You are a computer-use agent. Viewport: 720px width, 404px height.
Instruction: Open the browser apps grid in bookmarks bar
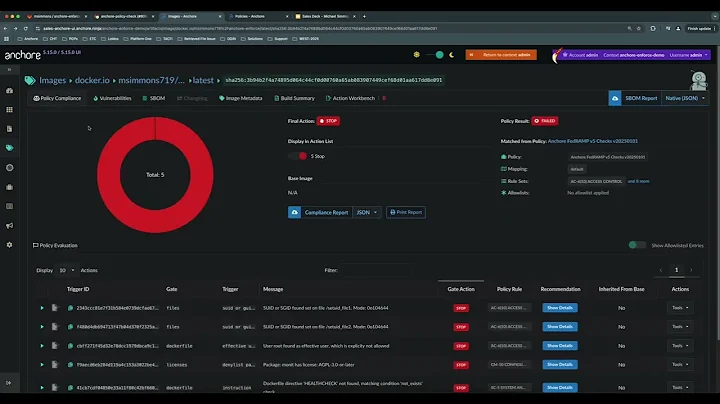pyautogui.click(x=6, y=39)
